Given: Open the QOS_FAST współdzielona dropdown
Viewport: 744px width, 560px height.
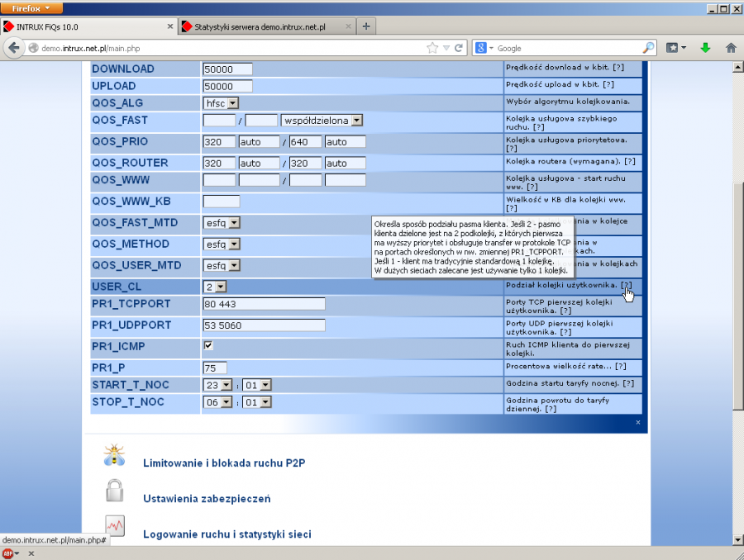Looking at the screenshot, I should click(322, 121).
